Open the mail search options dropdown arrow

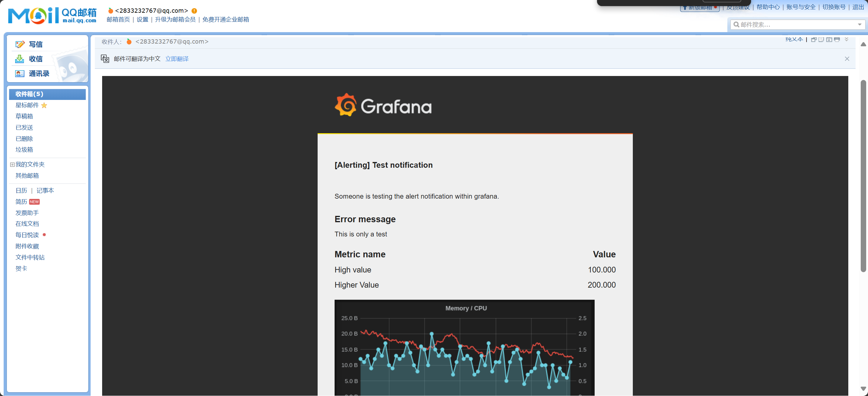(859, 25)
